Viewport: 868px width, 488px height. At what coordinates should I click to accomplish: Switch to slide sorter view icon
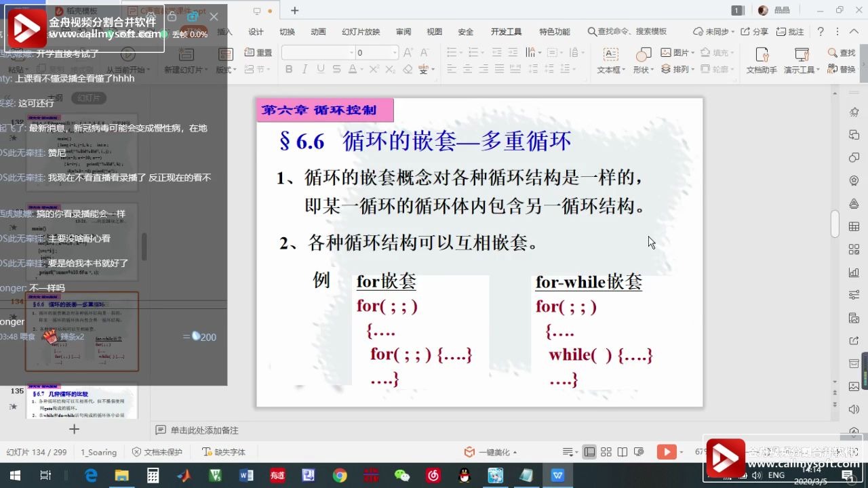click(606, 451)
